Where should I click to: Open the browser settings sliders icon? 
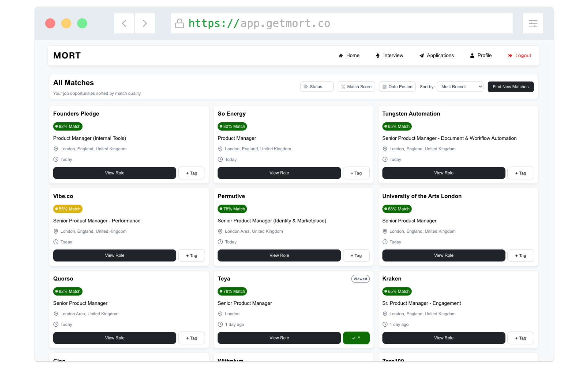[x=533, y=23]
